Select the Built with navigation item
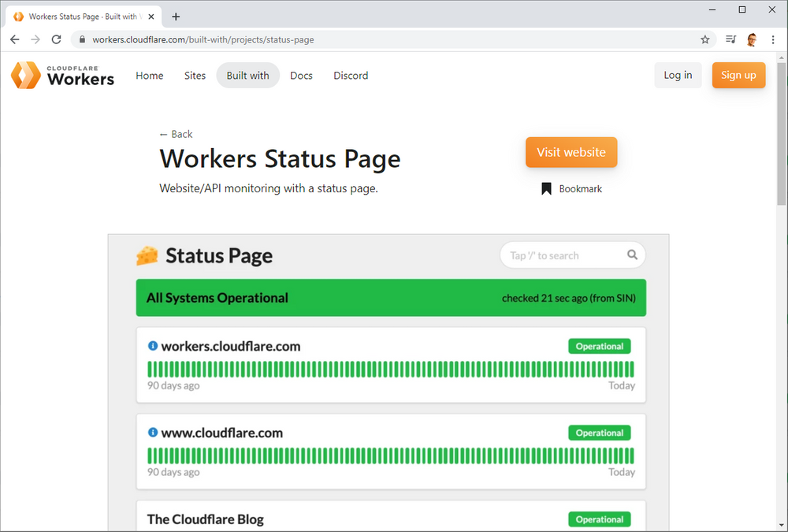The height and width of the screenshot is (532, 788). pos(247,75)
